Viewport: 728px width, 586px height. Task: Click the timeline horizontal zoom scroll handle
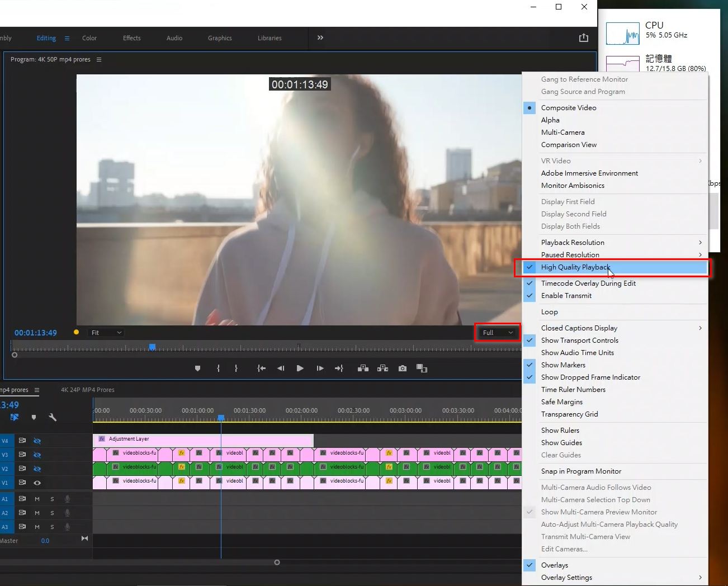277,563
